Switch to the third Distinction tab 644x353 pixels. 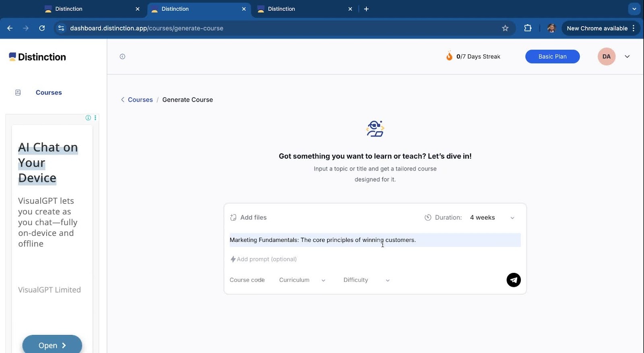click(281, 9)
